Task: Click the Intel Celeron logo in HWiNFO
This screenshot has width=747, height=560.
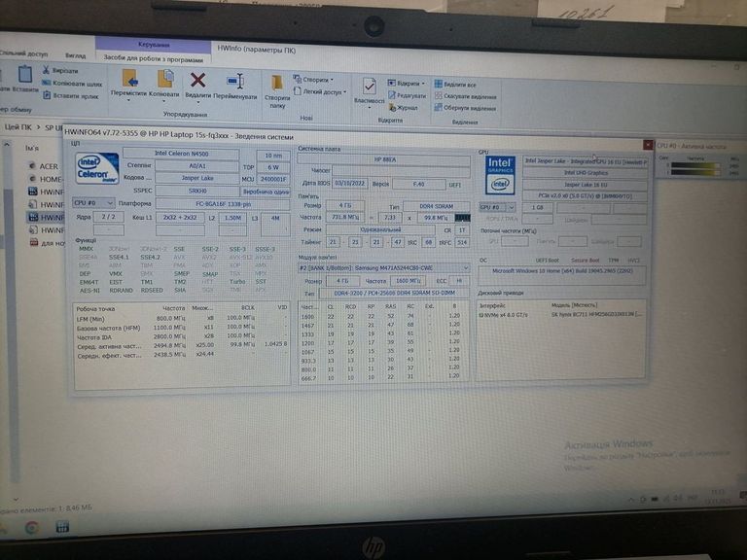Action: click(x=97, y=167)
